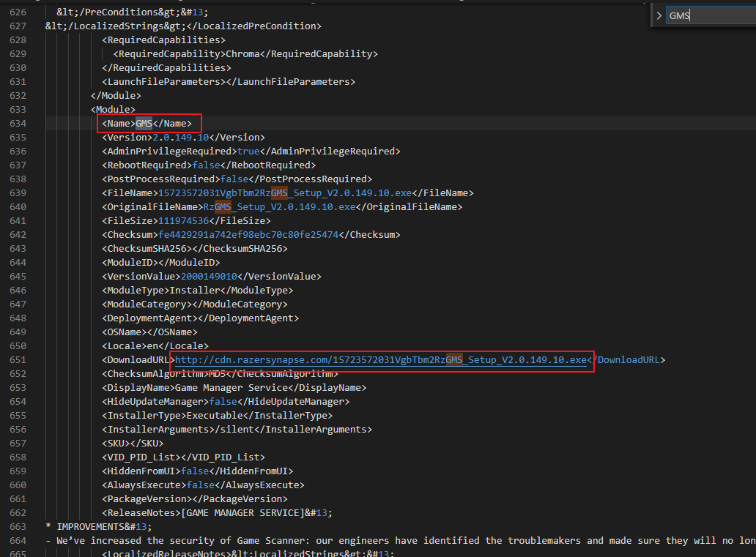Click line number 651 in the gutter
This screenshot has width=756, height=557.
click(x=18, y=360)
